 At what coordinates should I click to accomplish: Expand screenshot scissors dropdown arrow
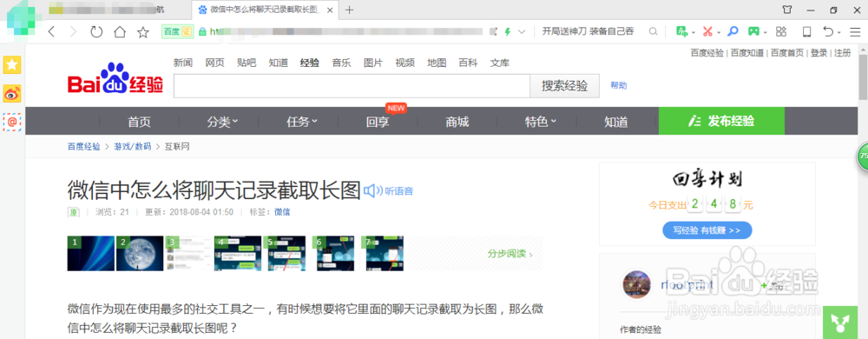coord(719,33)
